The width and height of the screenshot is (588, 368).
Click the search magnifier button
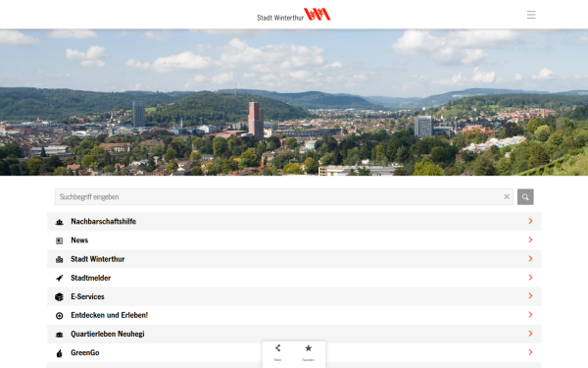click(525, 197)
